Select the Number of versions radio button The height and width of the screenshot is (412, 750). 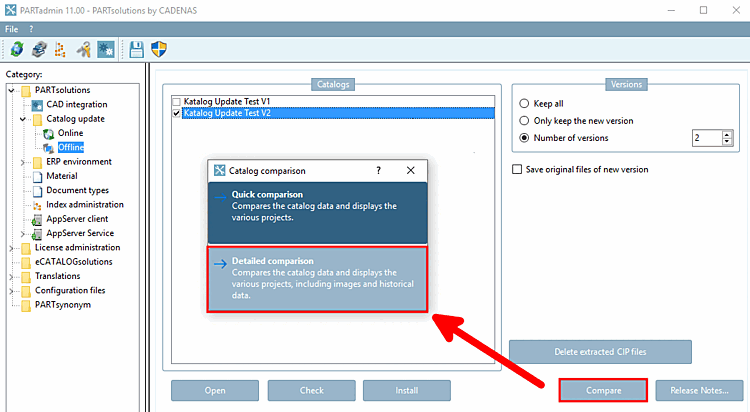[x=524, y=138]
